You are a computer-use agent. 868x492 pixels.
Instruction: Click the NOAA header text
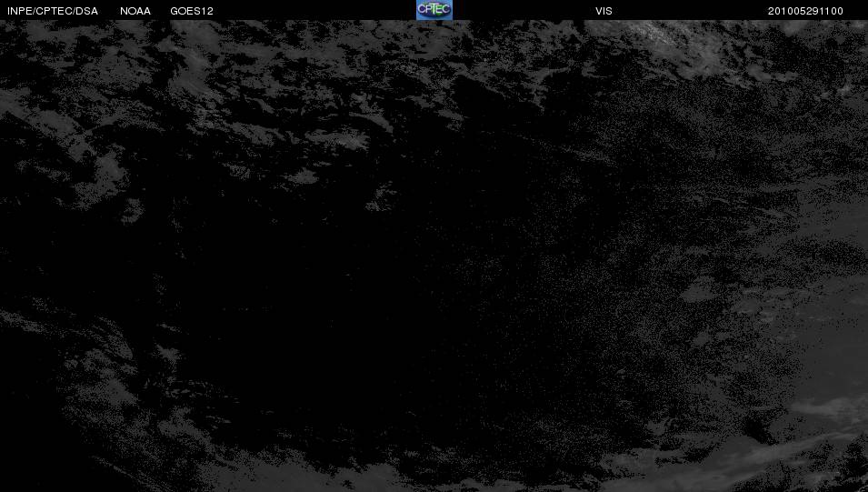[x=135, y=11]
